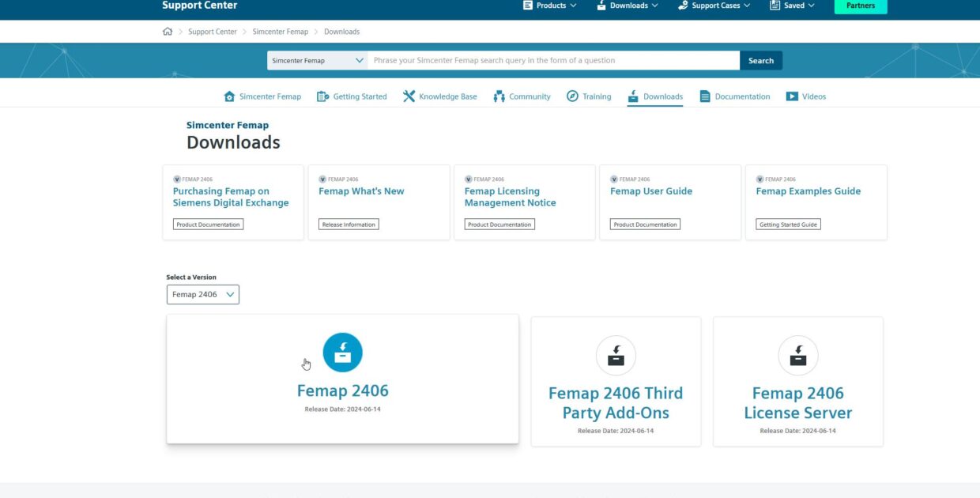Image resolution: width=980 pixels, height=498 pixels.
Task: Click the Femap 2406 download title
Action: click(343, 390)
